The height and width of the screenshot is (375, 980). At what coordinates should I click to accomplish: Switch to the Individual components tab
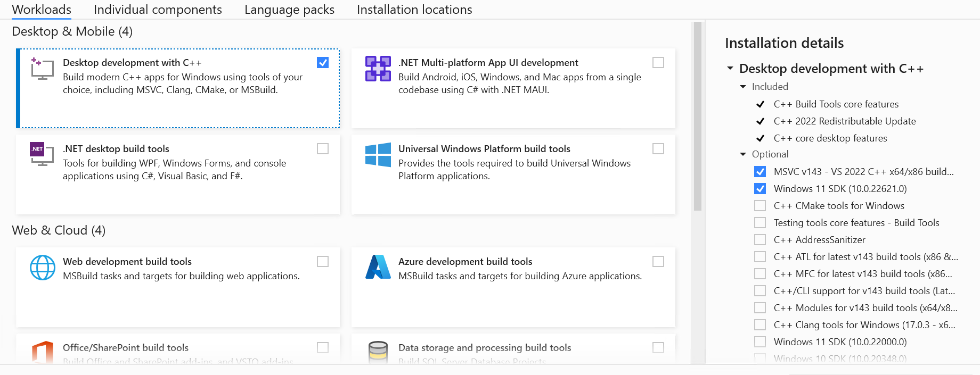pos(158,10)
